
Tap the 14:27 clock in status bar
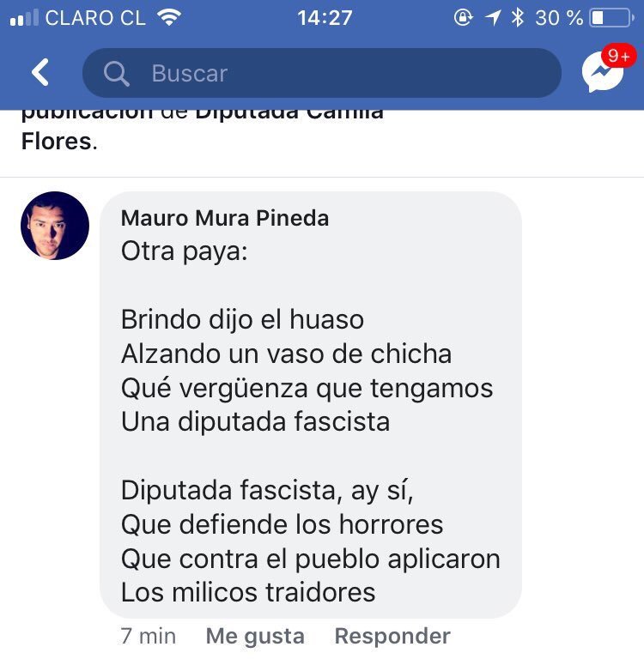[x=325, y=18]
